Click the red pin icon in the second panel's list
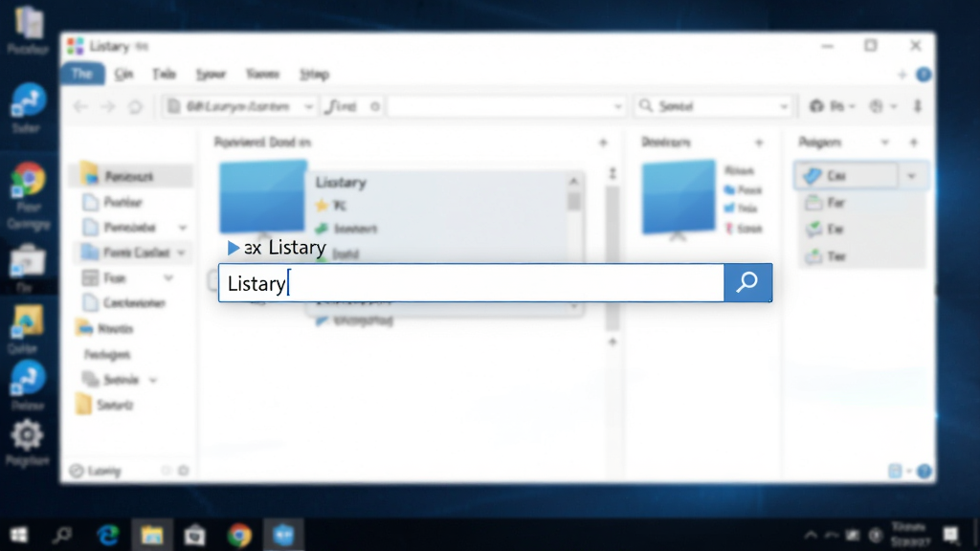This screenshot has width=980, height=551. [728, 229]
